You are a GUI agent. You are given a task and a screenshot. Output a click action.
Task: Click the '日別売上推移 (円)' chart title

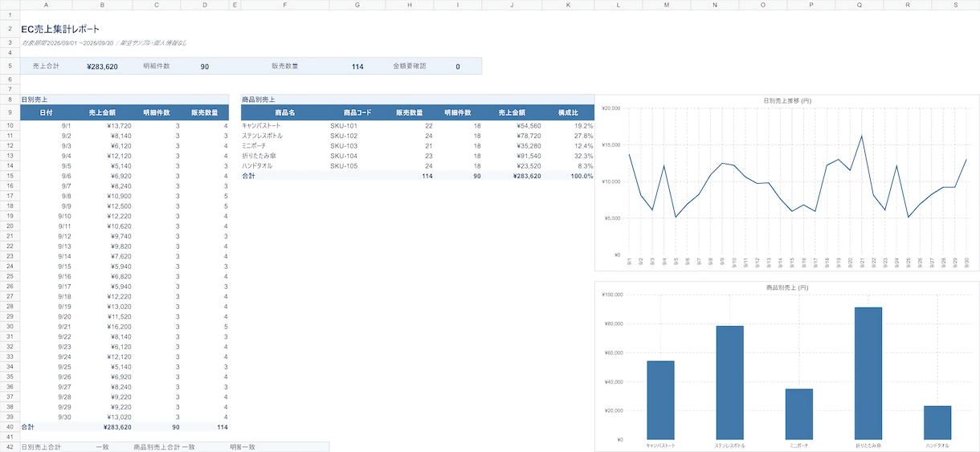click(x=786, y=100)
